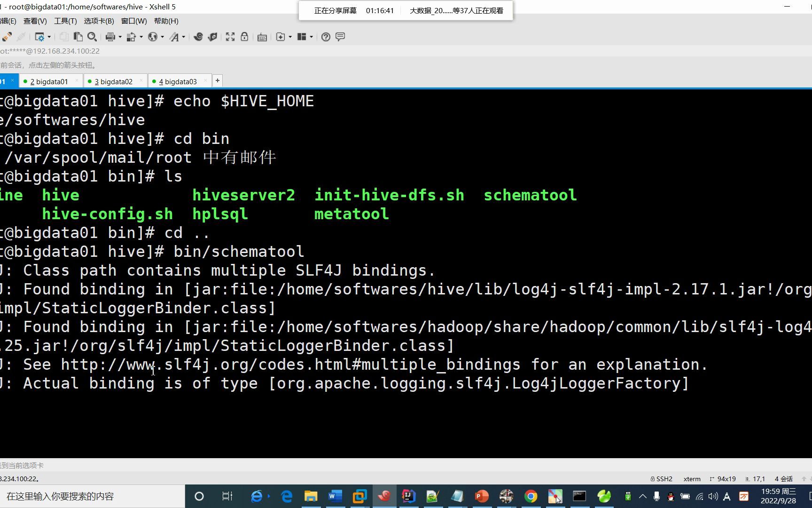Close the 3 bigdata02 tab
This screenshot has width=812, height=508.
[x=141, y=81]
